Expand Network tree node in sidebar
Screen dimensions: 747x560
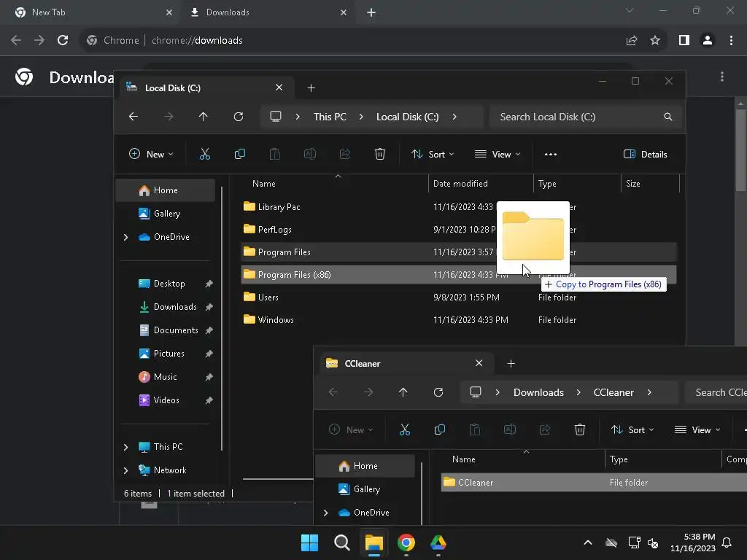click(x=125, y=470)
